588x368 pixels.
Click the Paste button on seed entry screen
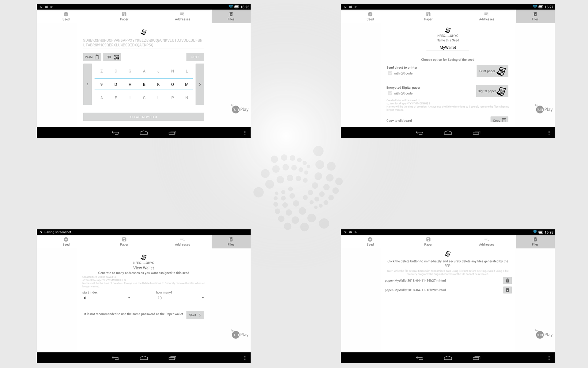click(x=92, y=57)
